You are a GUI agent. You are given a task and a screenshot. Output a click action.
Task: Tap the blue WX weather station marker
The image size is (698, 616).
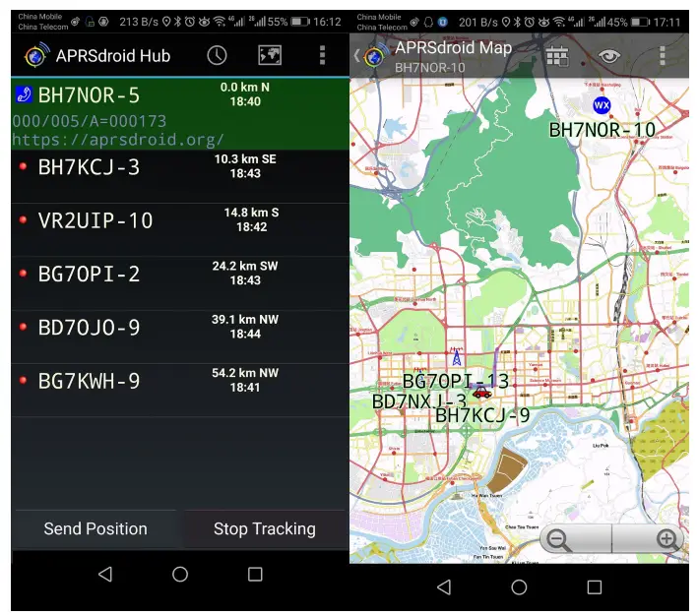[x=602, y=105]
